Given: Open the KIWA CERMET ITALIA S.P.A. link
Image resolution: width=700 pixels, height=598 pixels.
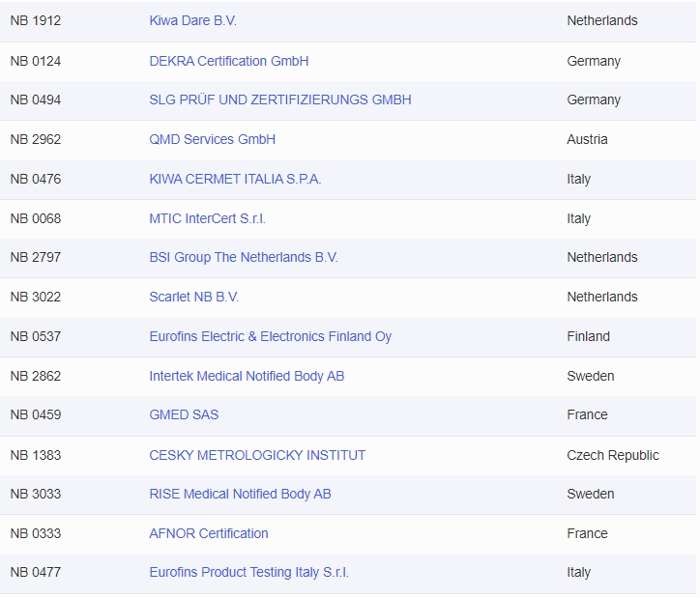Looking at the screenshot, I should (x=235, y=180).
